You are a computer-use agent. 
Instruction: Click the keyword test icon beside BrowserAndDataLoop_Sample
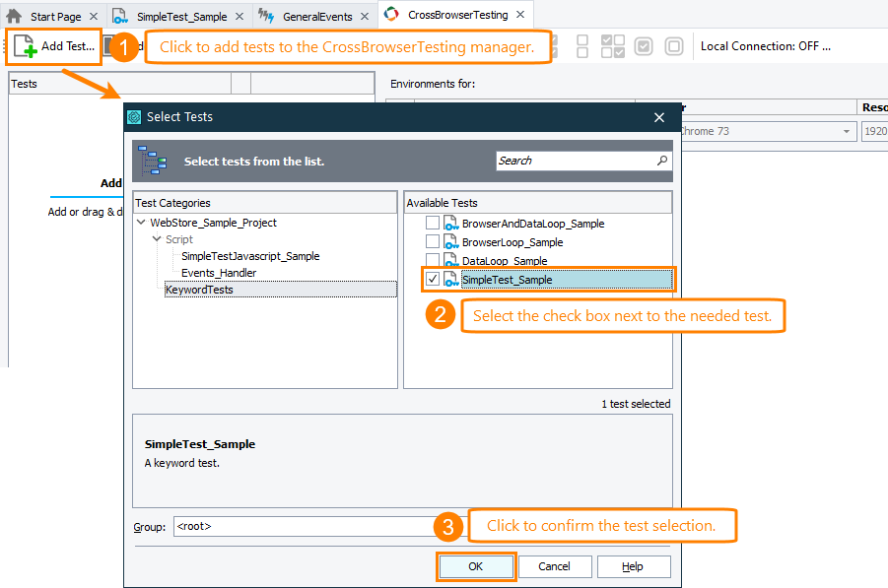[450, 224]
